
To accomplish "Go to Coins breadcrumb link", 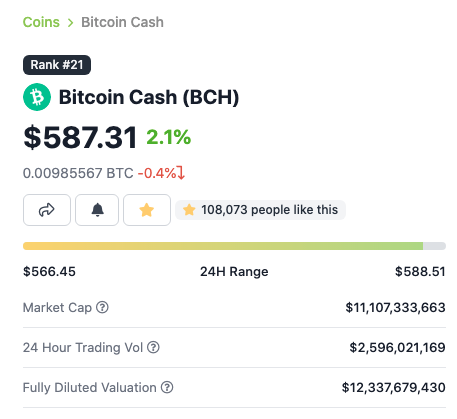I will (x=41, y=22).
